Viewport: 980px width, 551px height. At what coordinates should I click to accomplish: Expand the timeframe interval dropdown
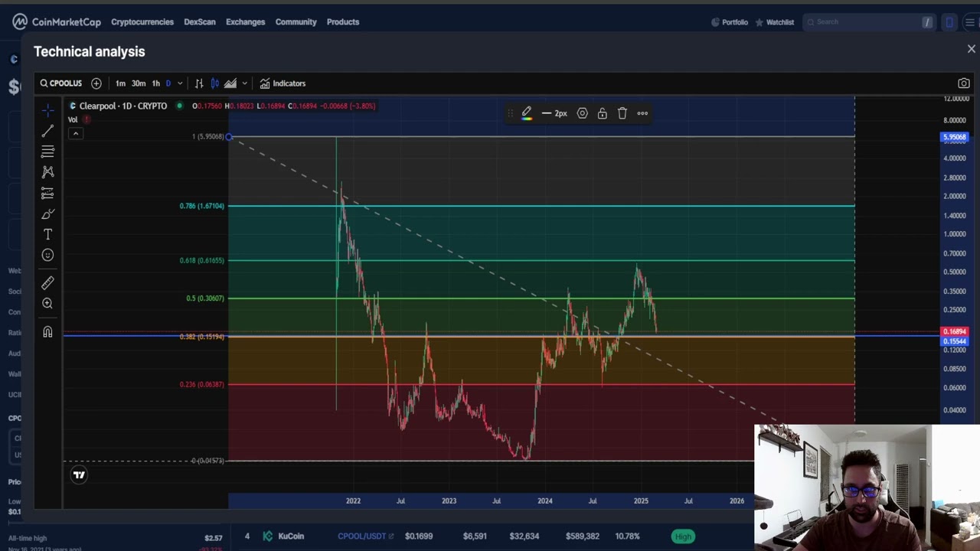[x=180, y=83]
